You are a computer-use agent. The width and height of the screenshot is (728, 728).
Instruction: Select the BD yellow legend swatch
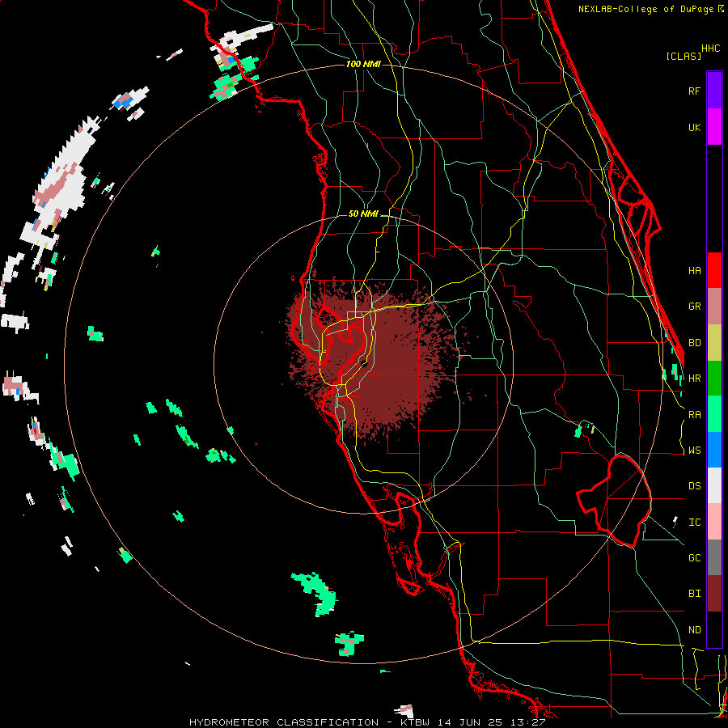coord(714,342)
